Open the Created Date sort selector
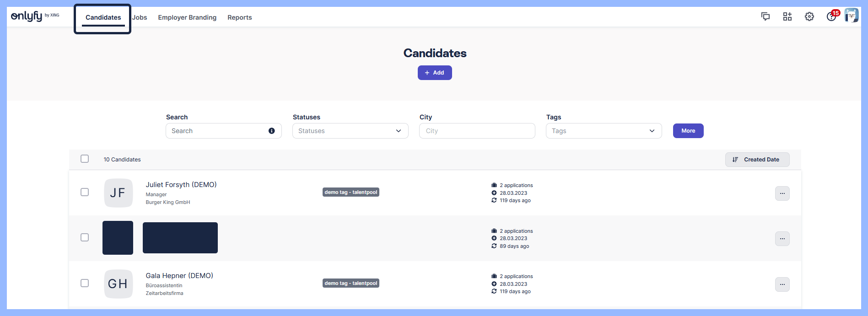 757,160
